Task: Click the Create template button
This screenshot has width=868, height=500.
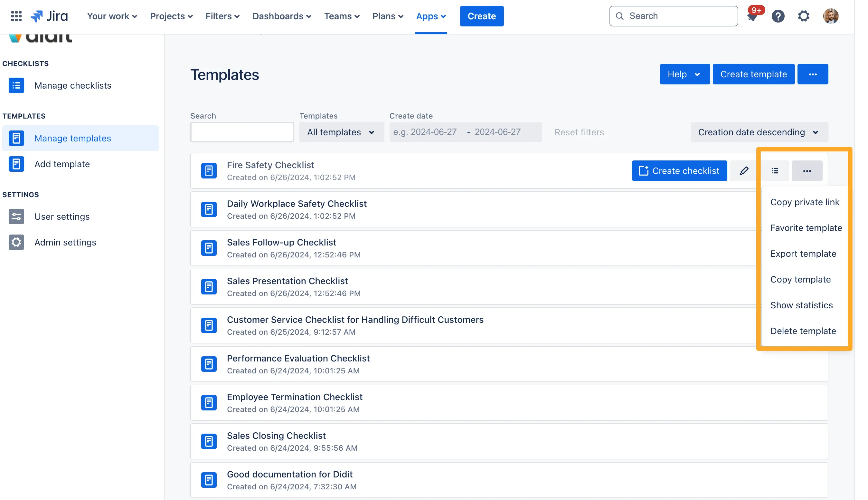Action: click(x=753, y=74)
